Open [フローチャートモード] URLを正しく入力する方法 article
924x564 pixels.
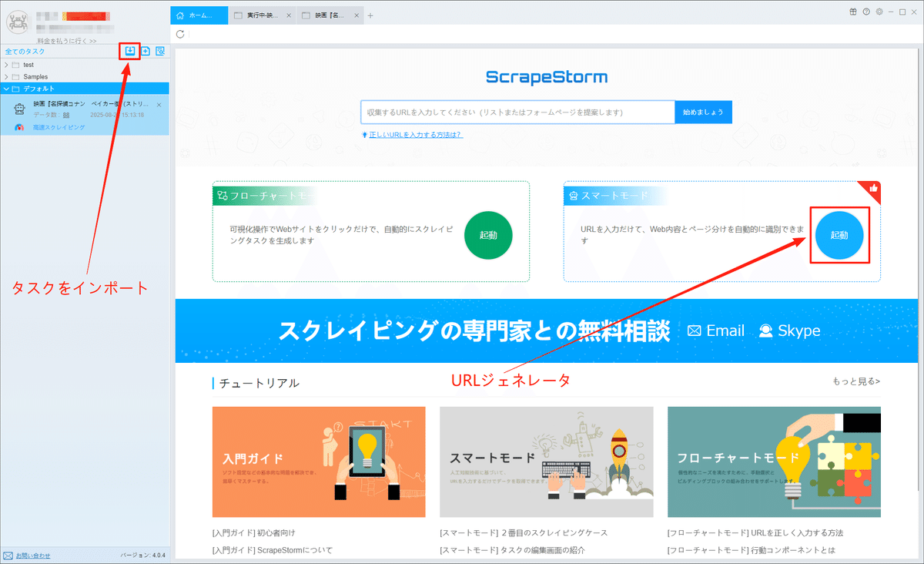tap(755, 532)
